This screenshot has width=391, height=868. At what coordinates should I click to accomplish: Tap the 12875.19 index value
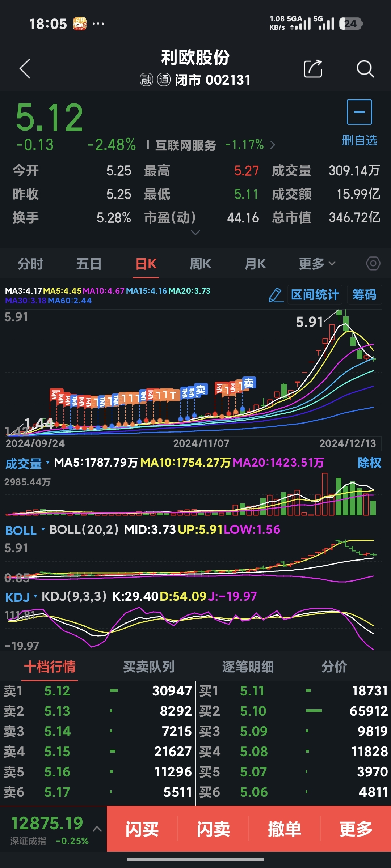[47, 824]
